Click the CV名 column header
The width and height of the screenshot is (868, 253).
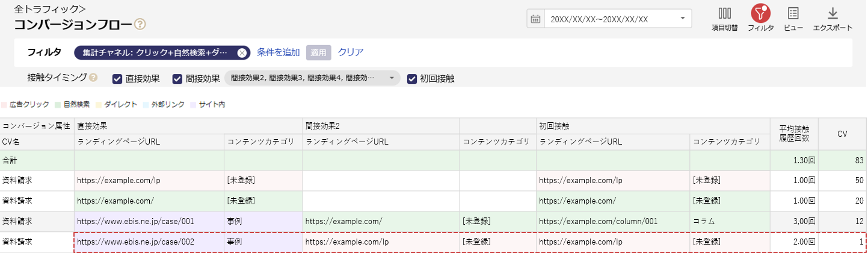click(37, 142)
